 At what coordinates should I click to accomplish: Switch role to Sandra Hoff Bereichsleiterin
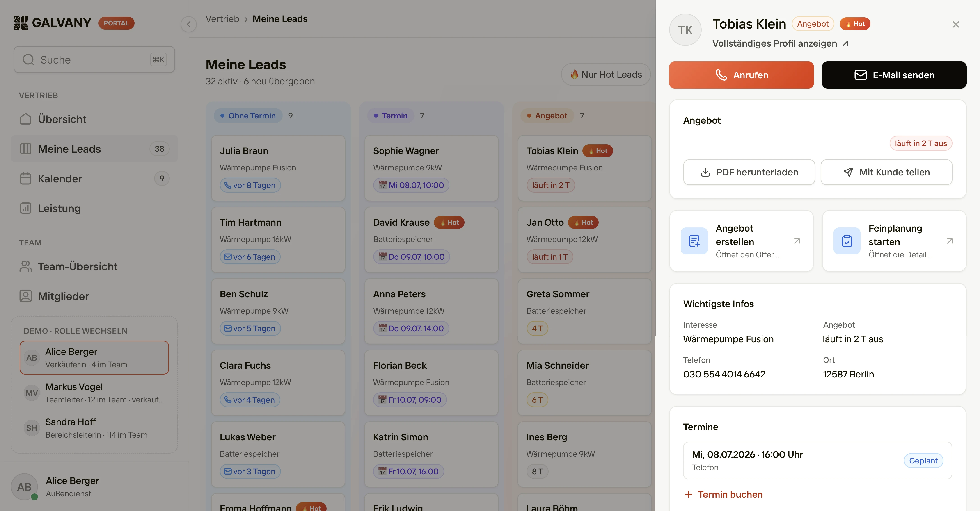94,428
